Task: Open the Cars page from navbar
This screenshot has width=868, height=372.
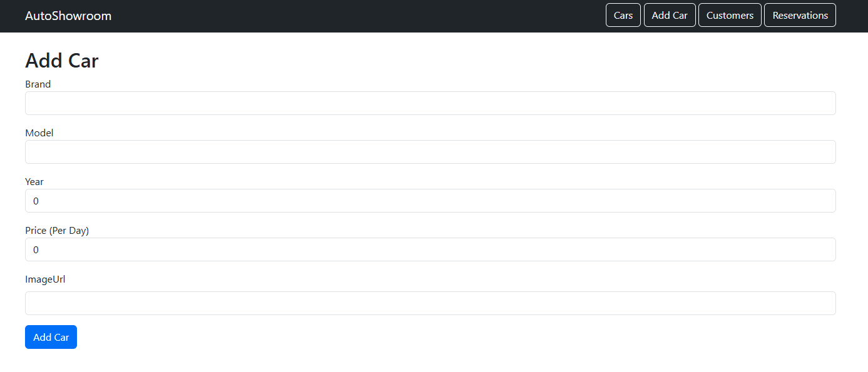Action: (623, 16)
